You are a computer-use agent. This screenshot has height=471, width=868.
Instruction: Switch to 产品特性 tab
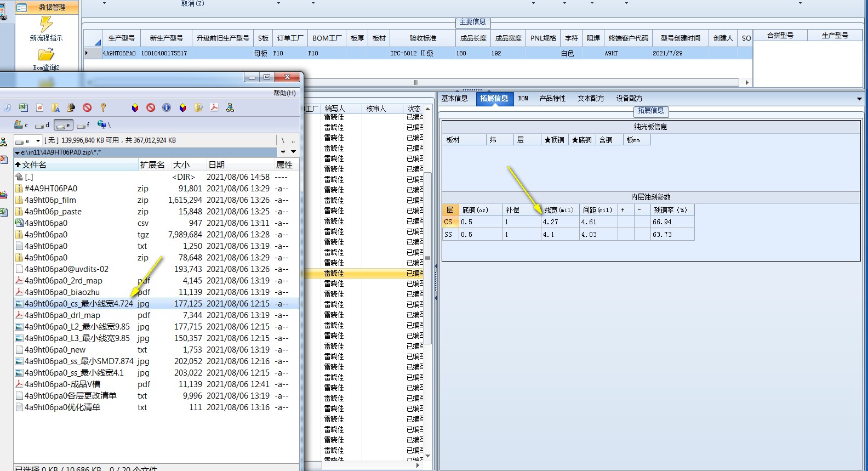click(x=552, y=99)
